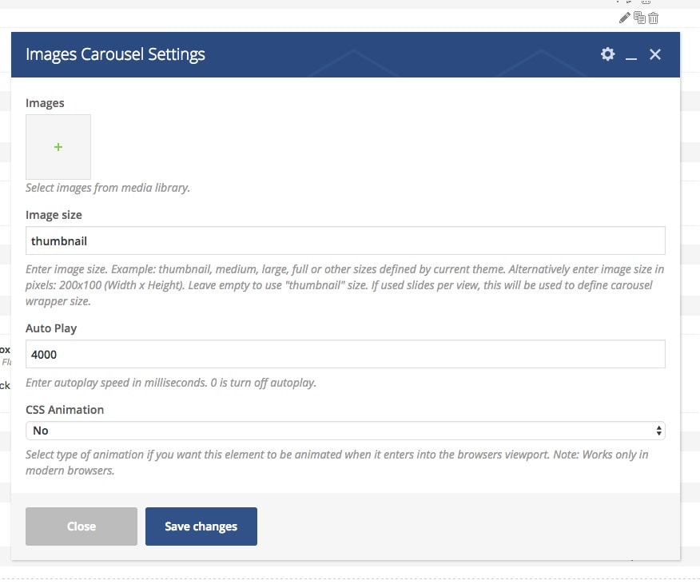Open the settings gear in dialog header

(x=607, y=54)
